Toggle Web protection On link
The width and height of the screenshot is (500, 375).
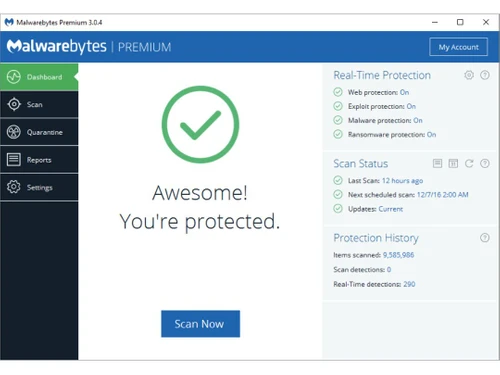point(404,92)
